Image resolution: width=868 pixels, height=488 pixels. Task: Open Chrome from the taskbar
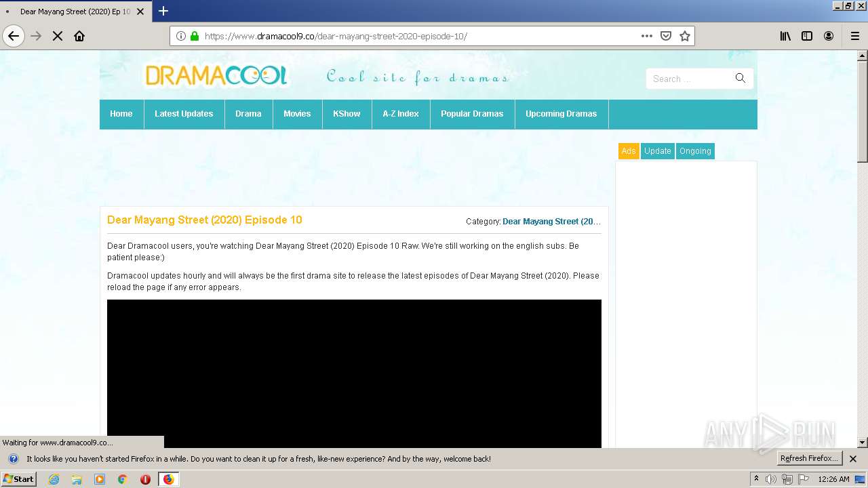pos(122,479)
